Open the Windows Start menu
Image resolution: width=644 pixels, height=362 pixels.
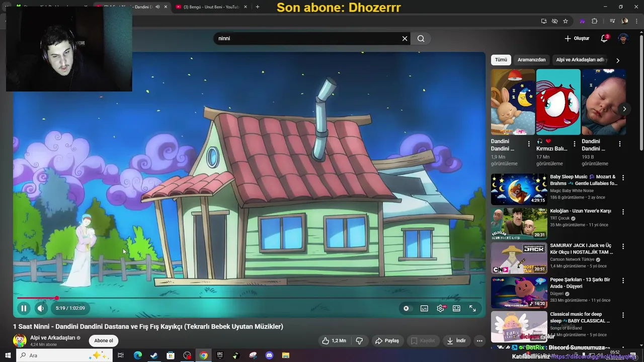8,355
